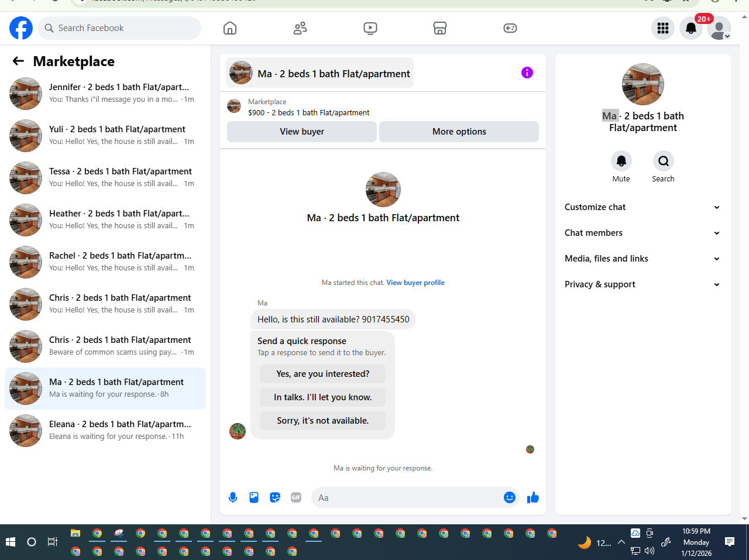Open Windows Task View icon

52,542
